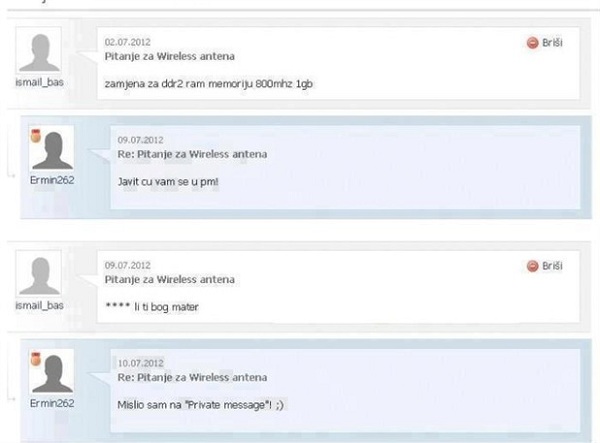Image resolution: width=600 pixels, height=443 pixels.
Task: Click red delete icon on 09.07.2012 question
Action: 532,266
